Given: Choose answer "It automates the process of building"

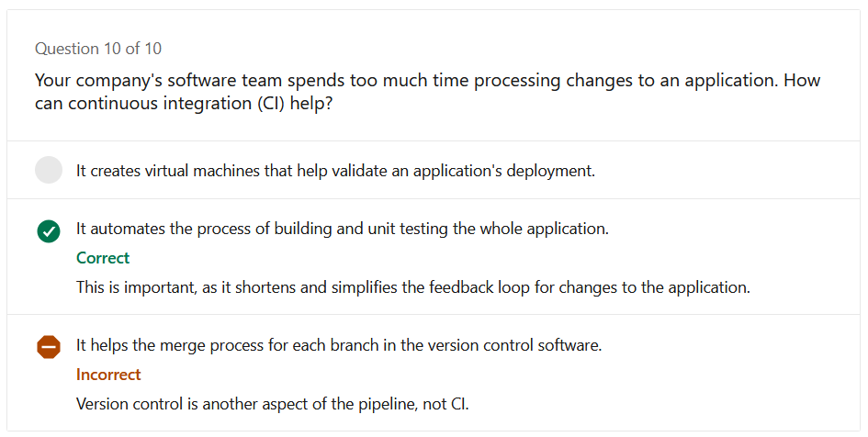Looking at the screenshot, I should tap(342, 229).
